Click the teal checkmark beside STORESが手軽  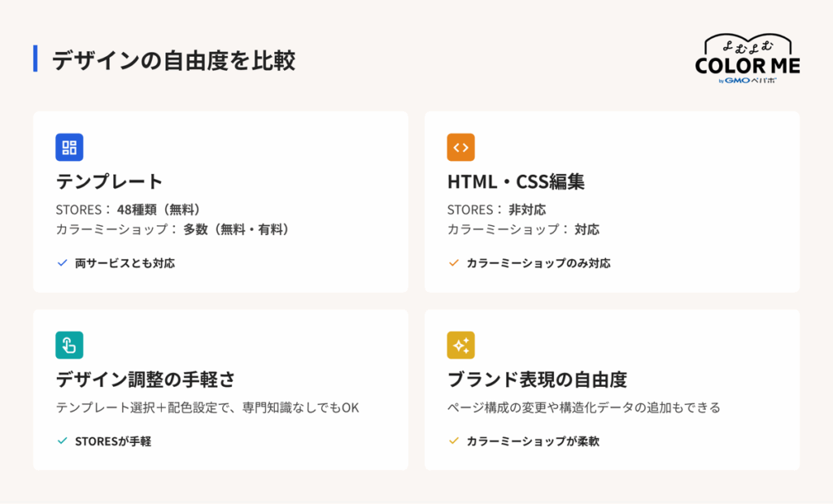point(62,441)
